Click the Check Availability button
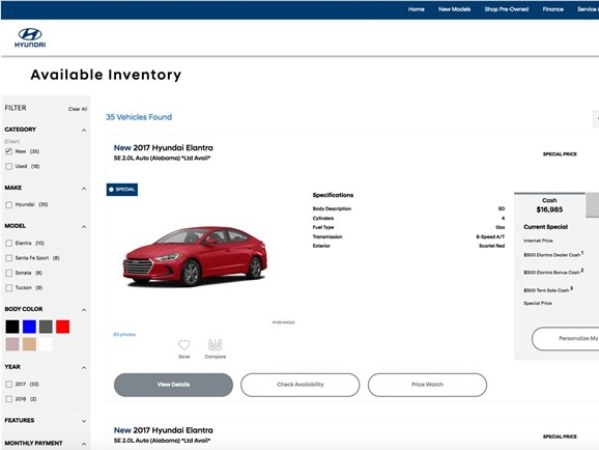The width and height of the screenshot is (599, 450). pos(300,385)
